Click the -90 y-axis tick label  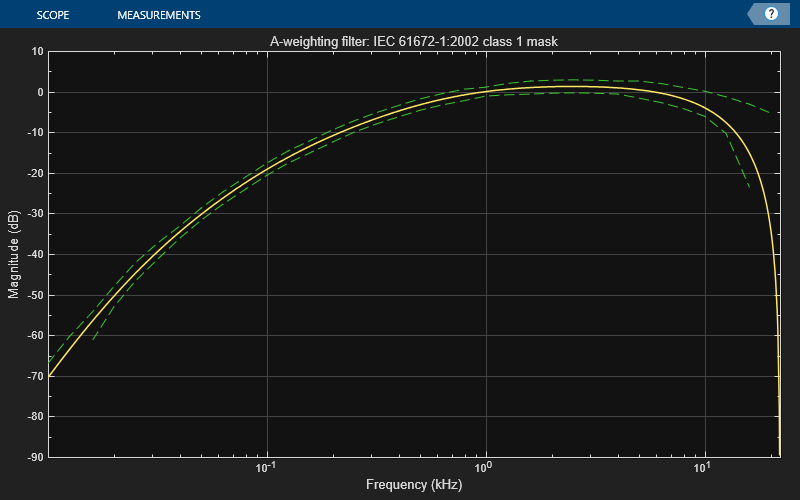click(35, 457)
